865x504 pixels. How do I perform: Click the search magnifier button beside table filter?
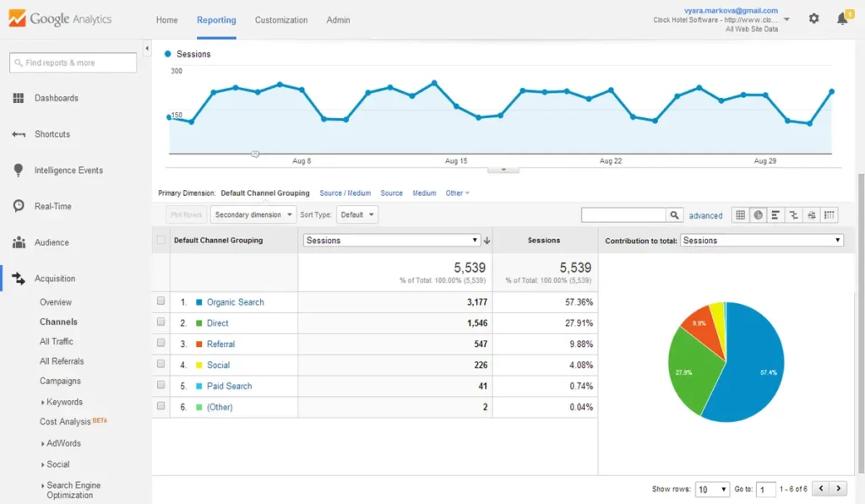pyautogui.click(x=674, y=215)
